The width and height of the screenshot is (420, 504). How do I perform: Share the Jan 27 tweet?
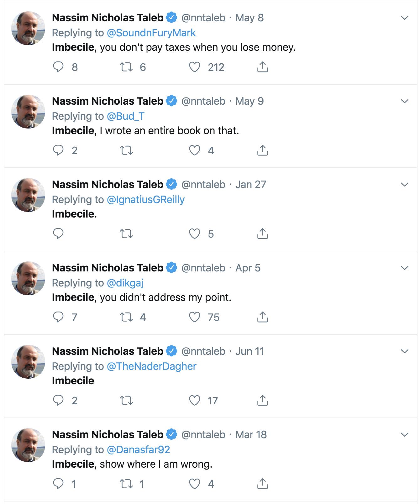click(x=262, y=234)
